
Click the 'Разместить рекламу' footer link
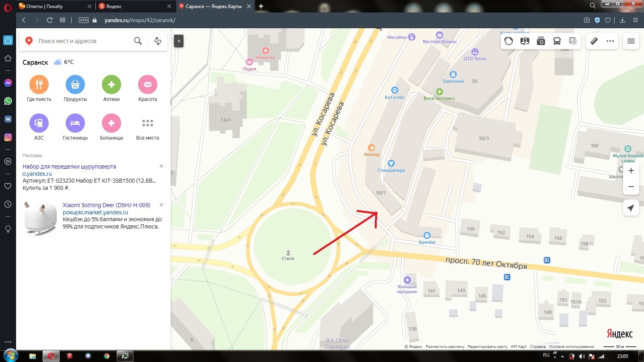coord(445,346)
